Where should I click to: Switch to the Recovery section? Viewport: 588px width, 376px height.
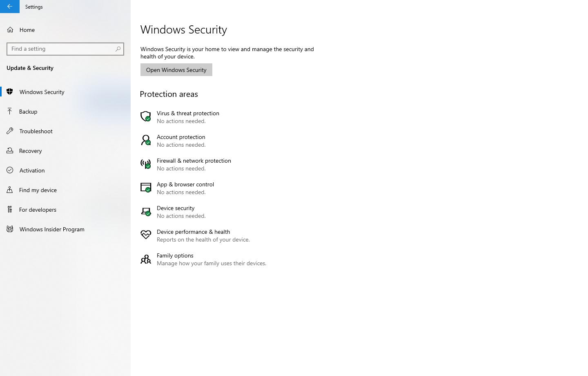click(65, 150)
